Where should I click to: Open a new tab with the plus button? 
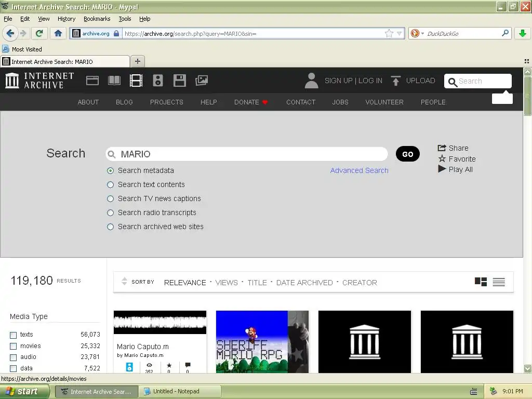[x=137, y=61]
